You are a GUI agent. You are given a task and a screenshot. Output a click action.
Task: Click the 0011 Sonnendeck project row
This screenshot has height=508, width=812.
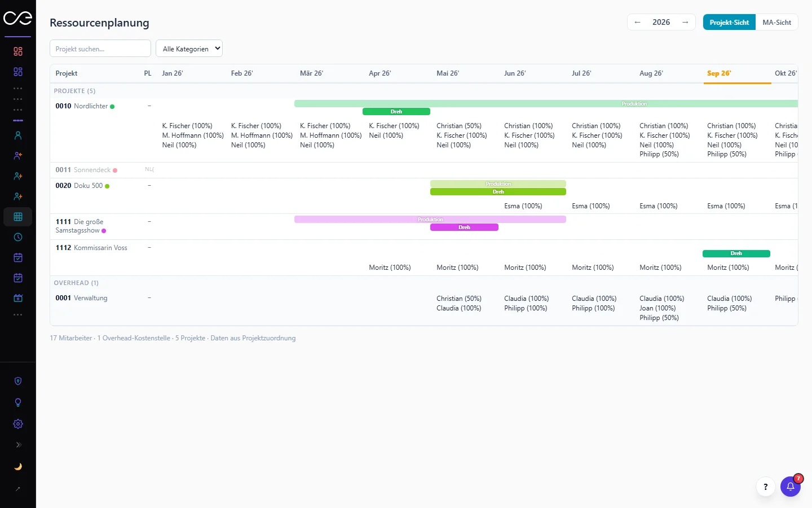click(424, 170)
